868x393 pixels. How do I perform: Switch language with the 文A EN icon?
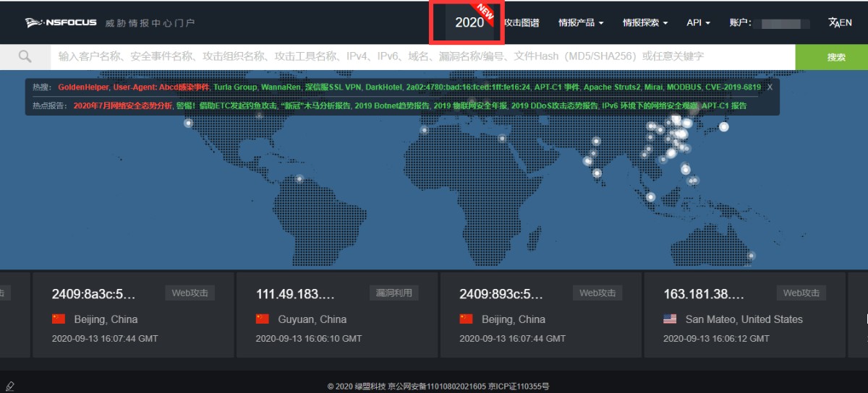pyautogui.click(x=840, y=22)
